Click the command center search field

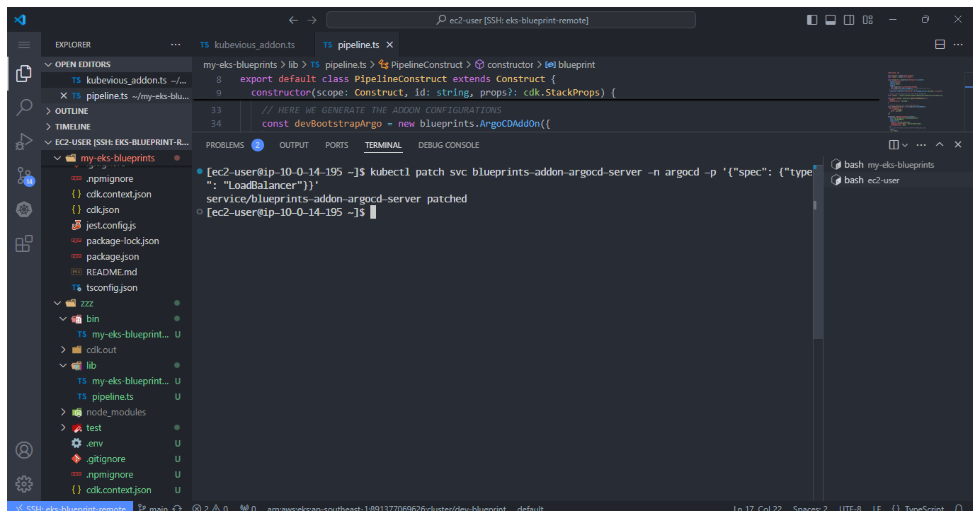(511, 20)
